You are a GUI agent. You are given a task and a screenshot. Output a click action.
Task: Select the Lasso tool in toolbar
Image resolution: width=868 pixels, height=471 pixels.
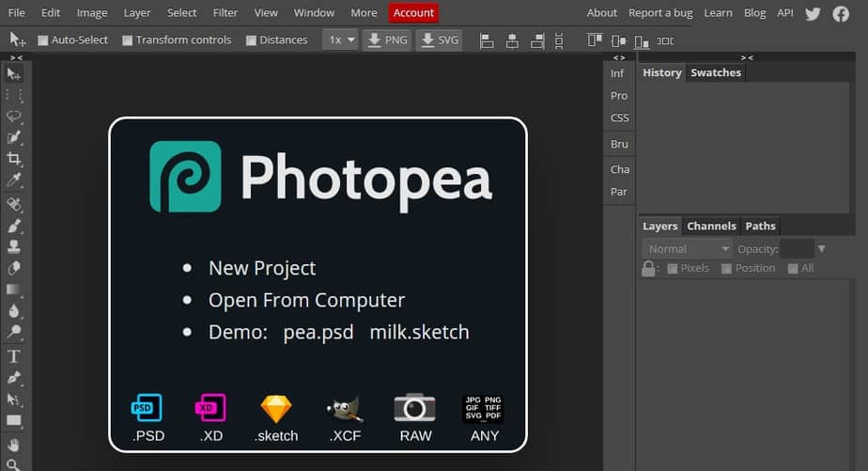click(14, 117)
